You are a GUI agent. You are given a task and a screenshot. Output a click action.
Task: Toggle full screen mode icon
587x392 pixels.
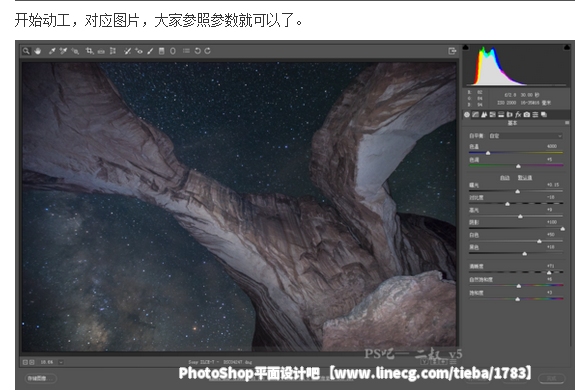(x=452, y=51)
